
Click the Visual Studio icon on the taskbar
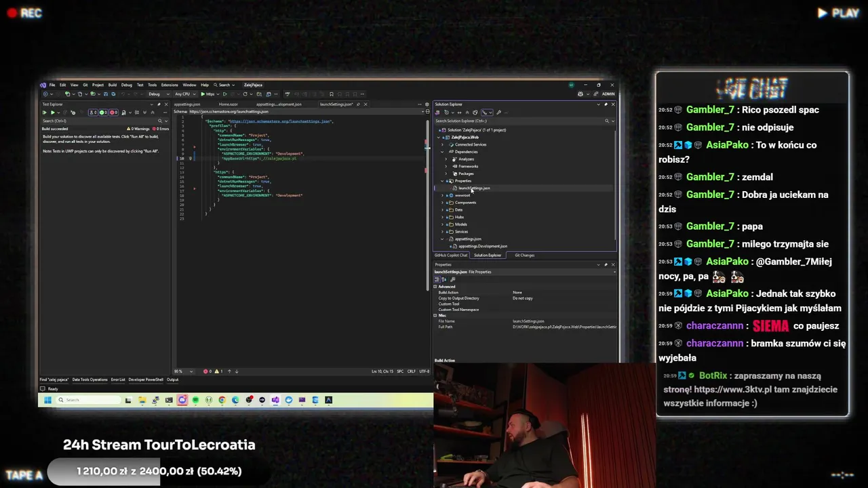[275, 400]
